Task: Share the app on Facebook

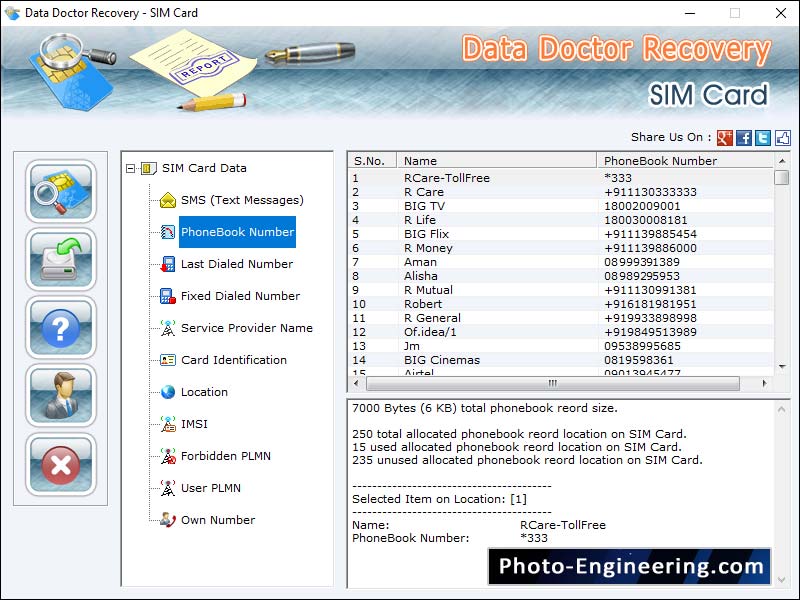Action: 744,138
